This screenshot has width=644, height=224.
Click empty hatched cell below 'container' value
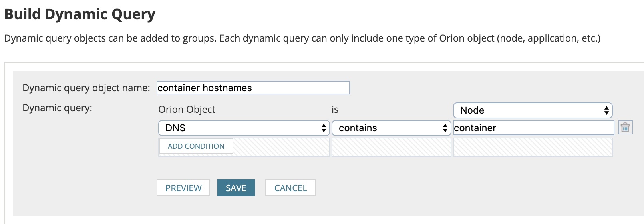(x=533, y=147)
